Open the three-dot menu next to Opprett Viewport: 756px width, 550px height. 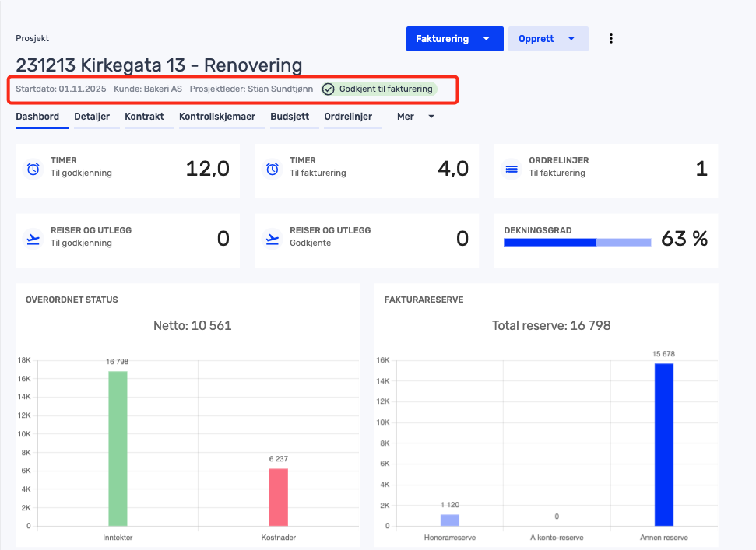click(x=611, y=38)
